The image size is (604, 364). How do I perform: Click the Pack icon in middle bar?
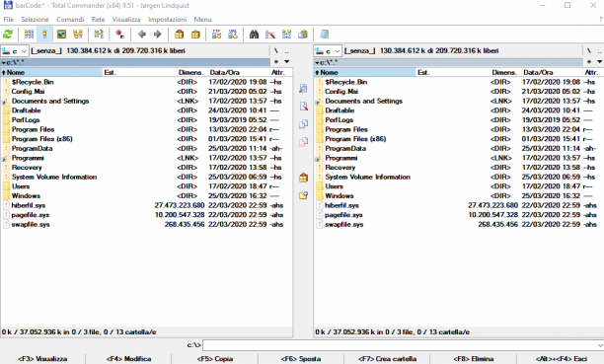click(x=303, y=178)
